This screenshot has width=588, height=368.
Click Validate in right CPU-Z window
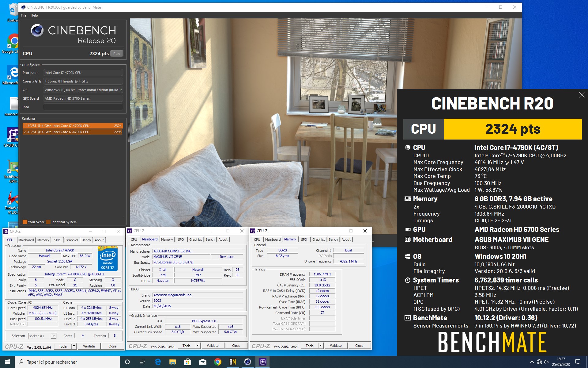pyautogui.click(x=336, y=346)
